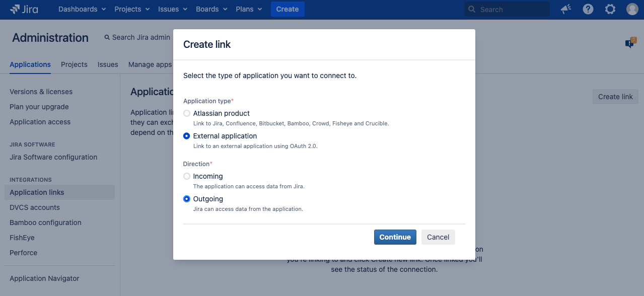Expand the Dashboards dropdown menu
Viewport: 644px width, 296px height.
click(82, 9)
